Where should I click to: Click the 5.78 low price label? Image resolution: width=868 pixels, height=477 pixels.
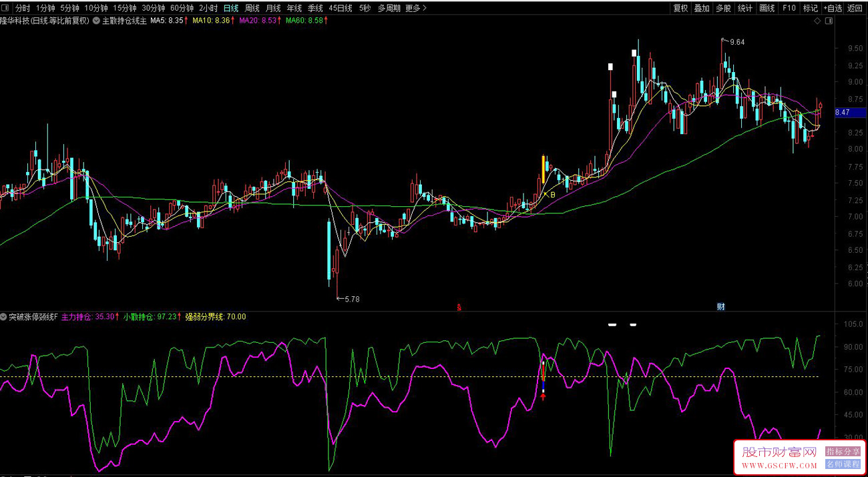[351, 299]
